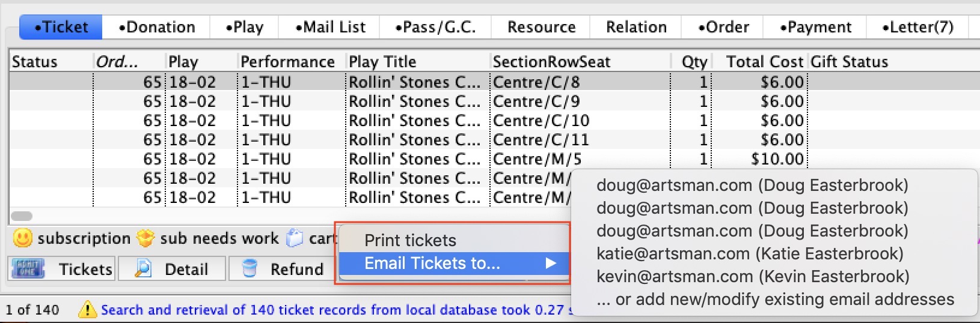Choose katie@artsman.com (Katie Easterbrook) email

tap(750, 253)
